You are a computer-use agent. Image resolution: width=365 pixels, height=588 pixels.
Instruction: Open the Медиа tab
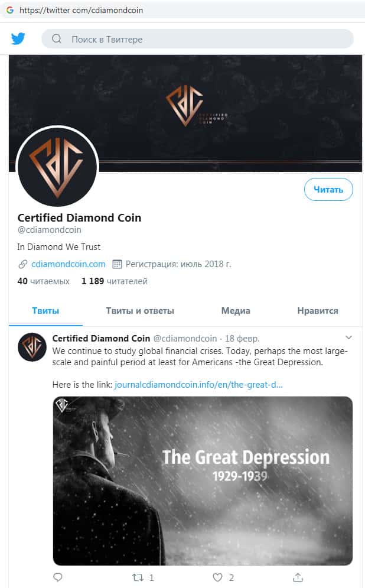click(x=236, y=310)
